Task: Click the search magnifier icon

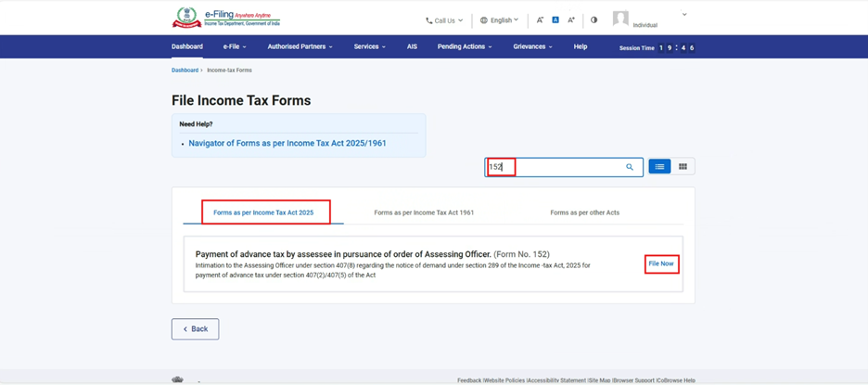Action: click(630, 167)
